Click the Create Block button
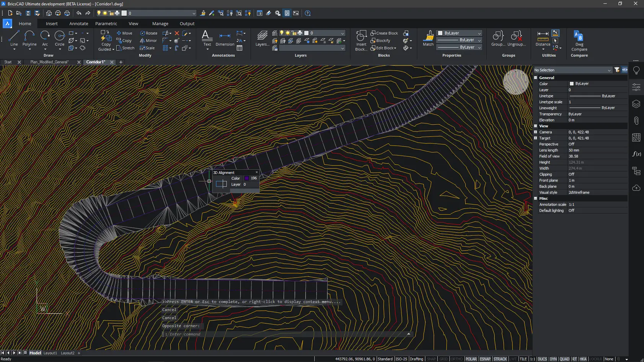Image resolution: width=644 pixels, height=362 pixels. coord(384,33)
